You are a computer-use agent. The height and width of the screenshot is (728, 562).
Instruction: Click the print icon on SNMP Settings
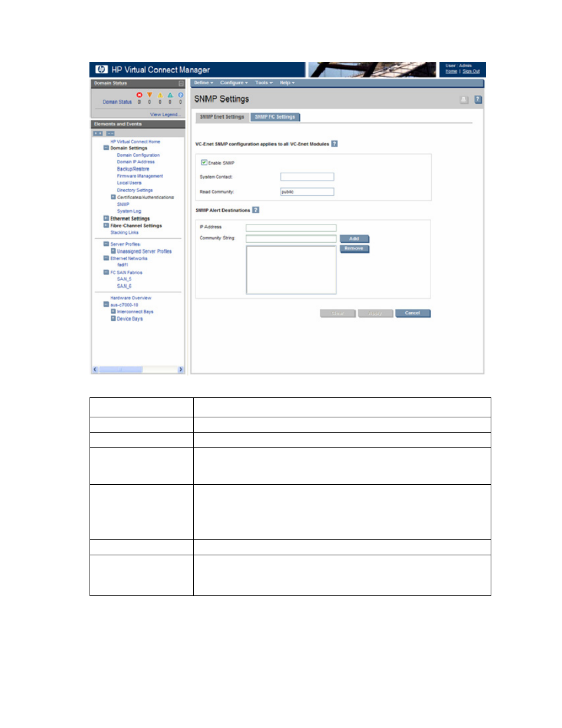464,100
